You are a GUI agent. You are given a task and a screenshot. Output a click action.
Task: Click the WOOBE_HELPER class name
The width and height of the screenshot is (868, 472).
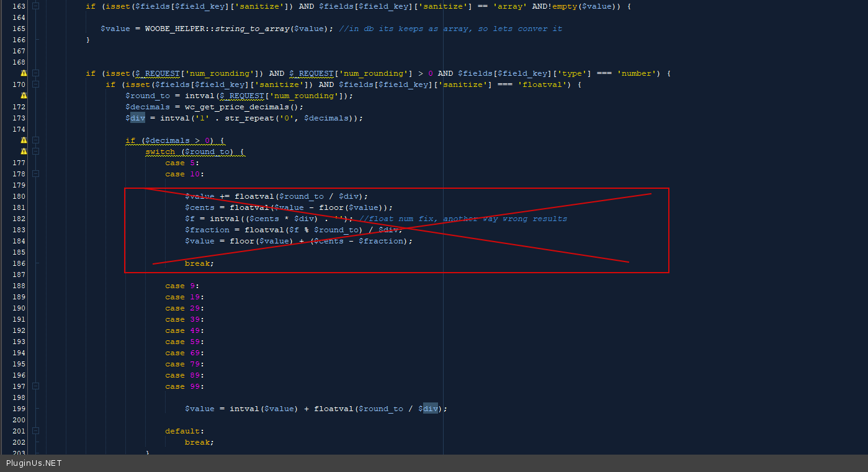tap(175, 29)
